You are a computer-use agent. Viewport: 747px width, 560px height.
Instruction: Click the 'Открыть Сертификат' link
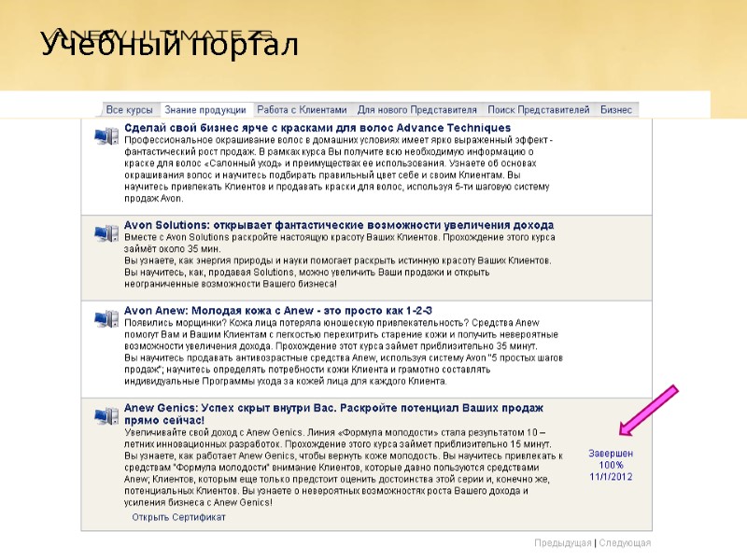[x=178, y=517]
